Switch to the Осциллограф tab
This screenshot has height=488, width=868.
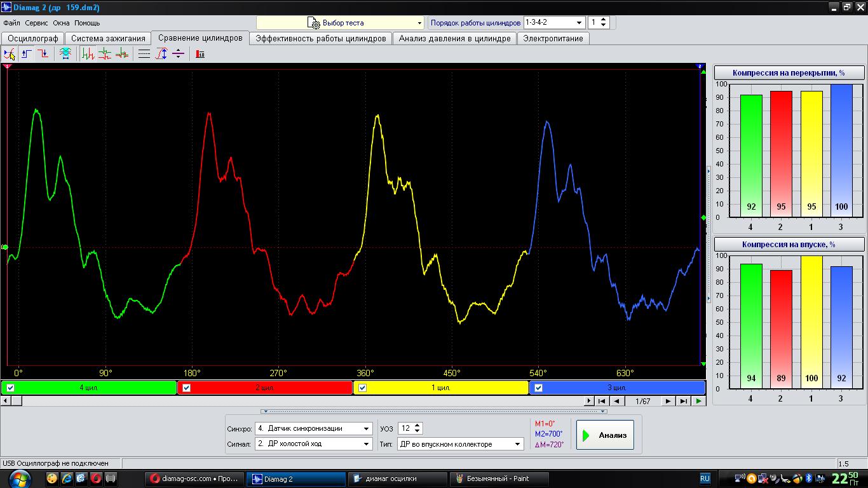tap(33, 38)
